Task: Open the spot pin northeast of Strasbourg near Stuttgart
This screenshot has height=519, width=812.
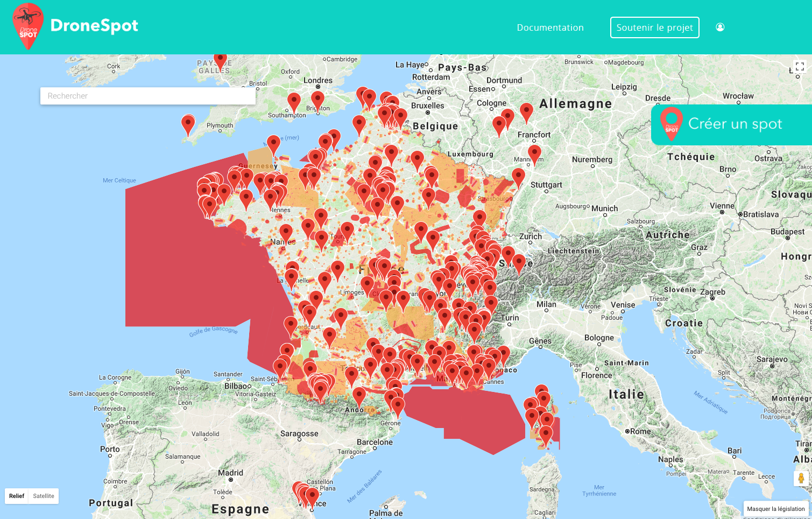Action: coord(518,178)
